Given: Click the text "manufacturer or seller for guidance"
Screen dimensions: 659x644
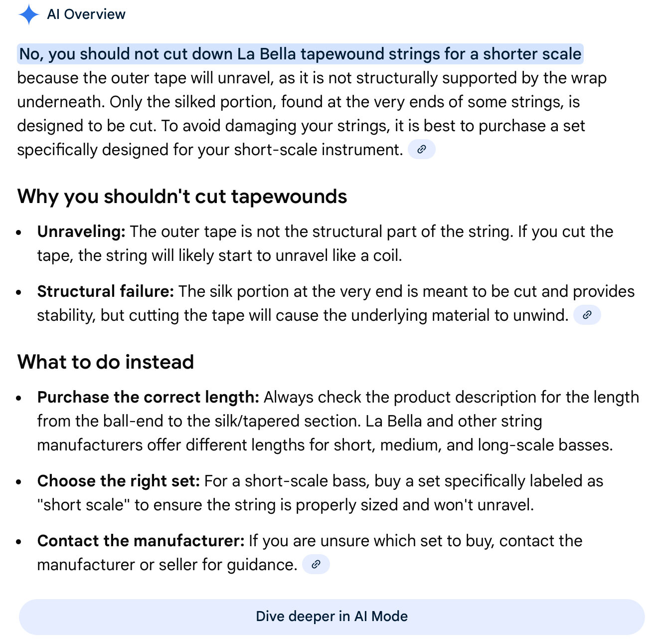Looking at the screenshot, I should 167,565.
